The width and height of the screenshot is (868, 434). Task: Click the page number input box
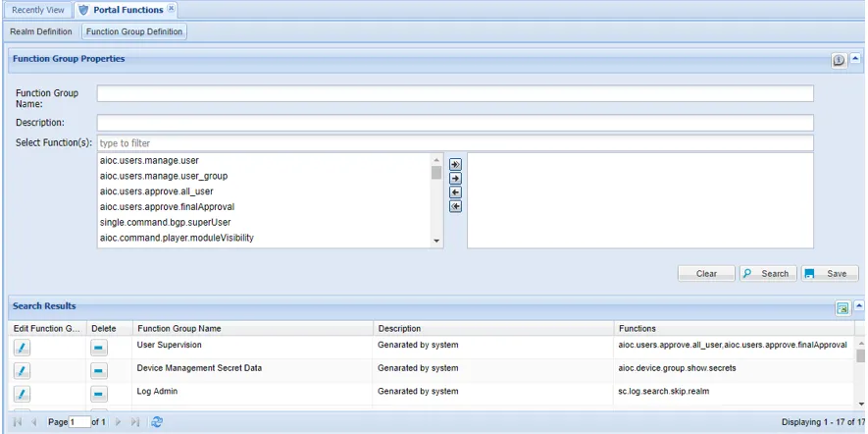[x=79, y=422]
